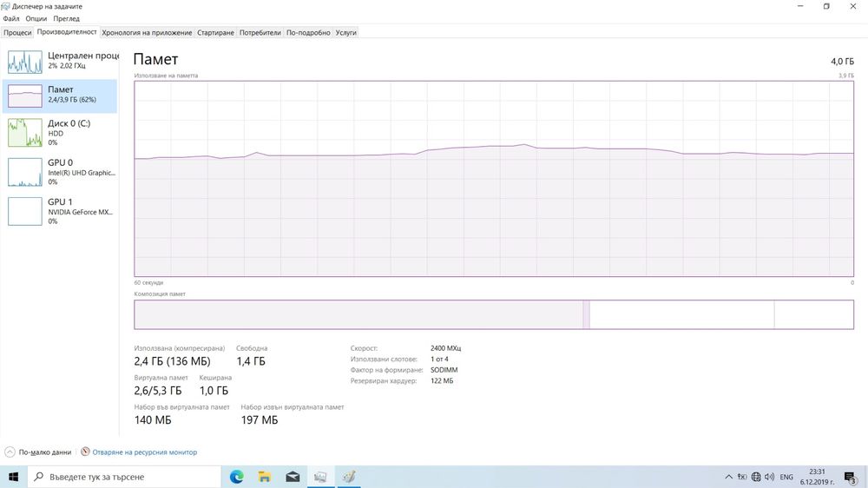Viewport: 868px width, 488px height.
Task: Open the volume speaker tray icon
Action: 769,477
